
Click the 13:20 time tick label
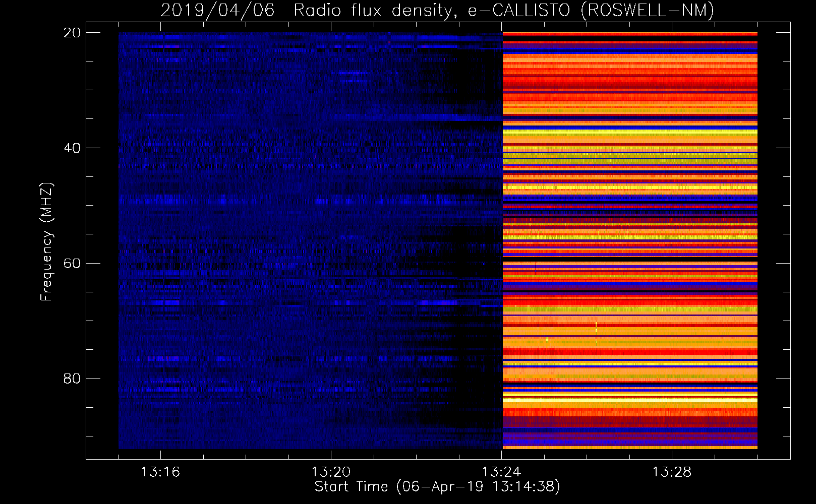tap(331, 472)
